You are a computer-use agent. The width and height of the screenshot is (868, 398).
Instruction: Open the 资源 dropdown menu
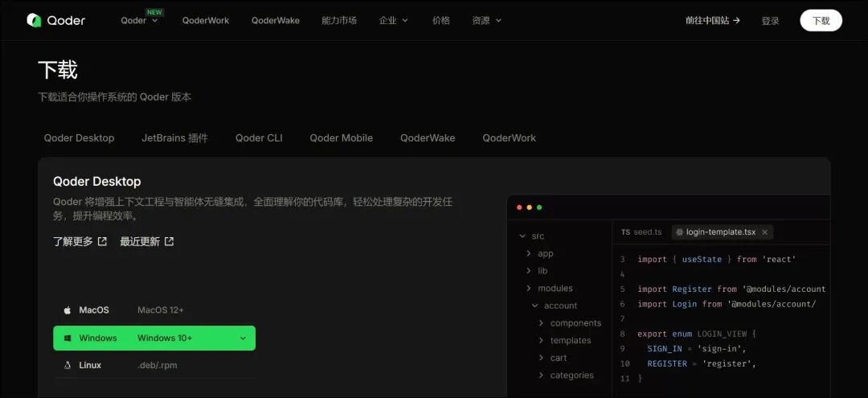[486, 20]
